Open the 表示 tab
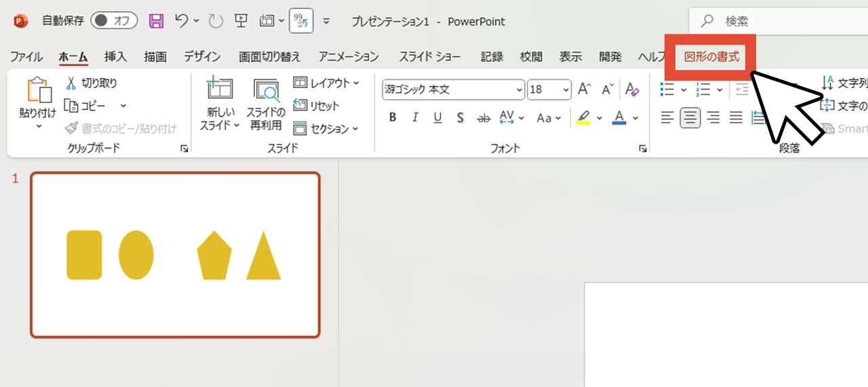This screenshot has height=387, width=868. coord(570,57)
